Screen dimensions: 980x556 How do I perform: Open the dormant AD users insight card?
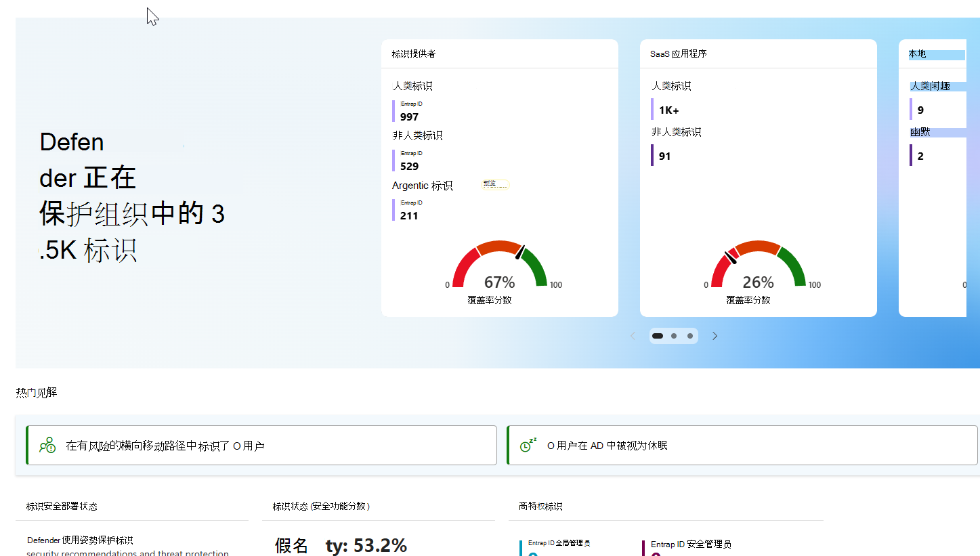pyautogui.click(x=742, y=445)
